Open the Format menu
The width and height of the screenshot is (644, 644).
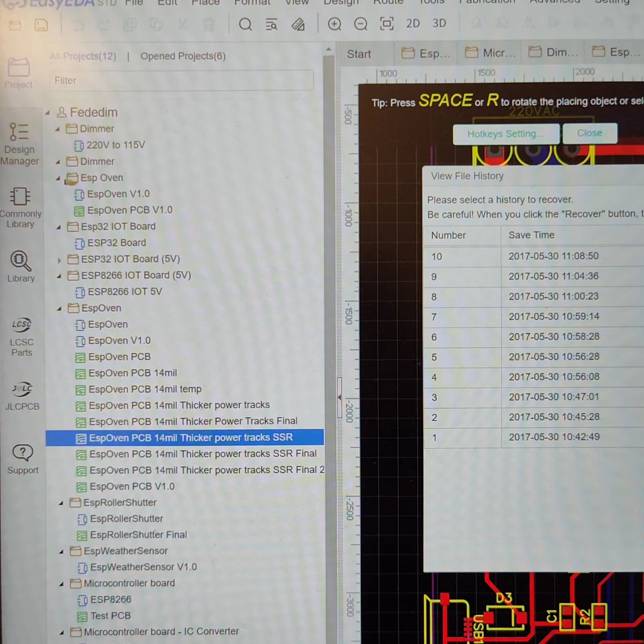coord(252,3)
